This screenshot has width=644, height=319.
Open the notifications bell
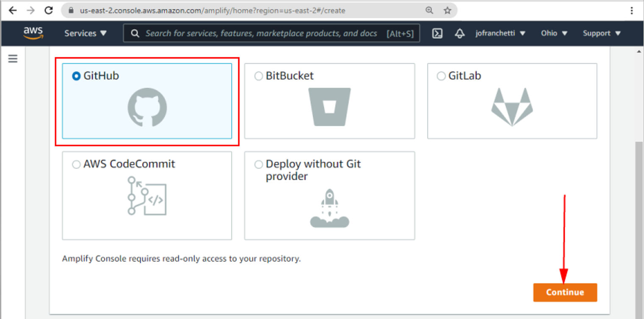(x=459, y=33)
